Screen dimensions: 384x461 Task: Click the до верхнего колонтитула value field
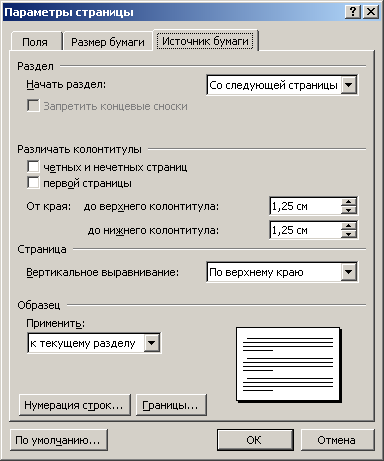click(x=305, y=206)
